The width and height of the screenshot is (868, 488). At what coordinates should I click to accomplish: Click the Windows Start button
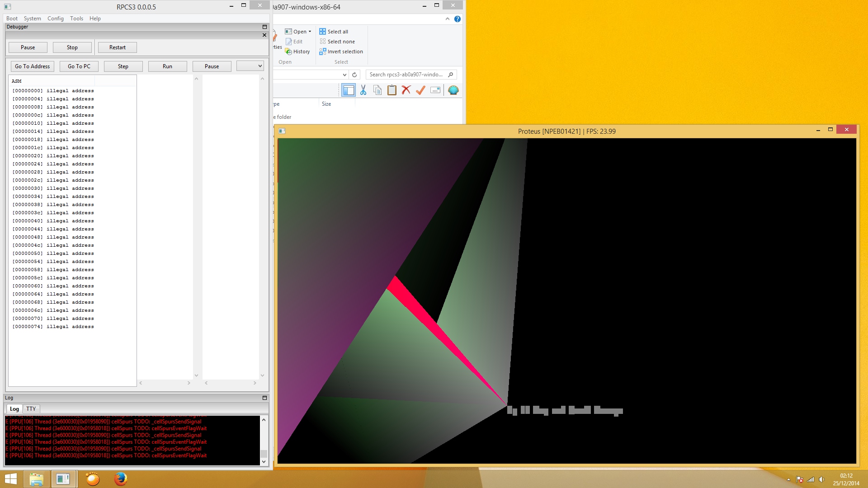coord(11,479)
